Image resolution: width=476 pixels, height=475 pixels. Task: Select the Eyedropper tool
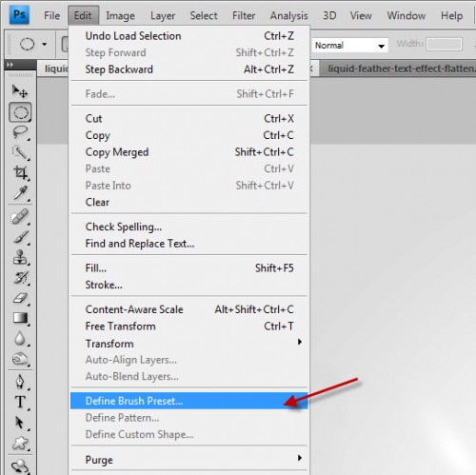pos(20,193)
